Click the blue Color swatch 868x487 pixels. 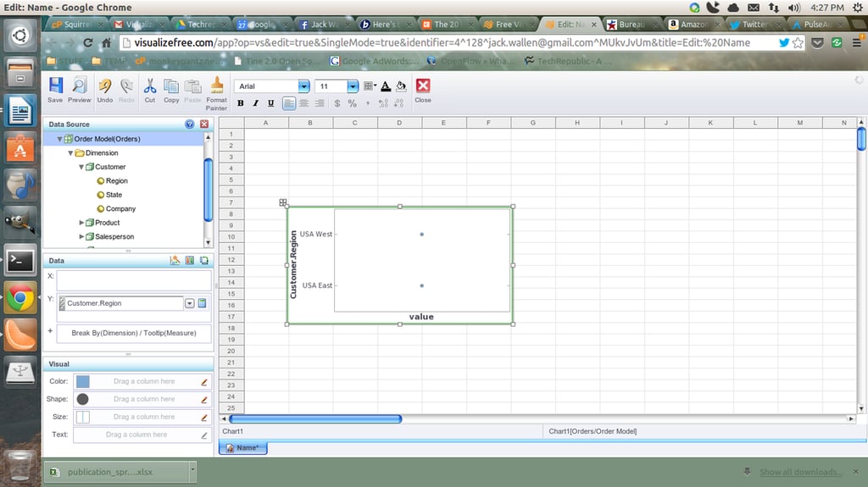[82, 382]
